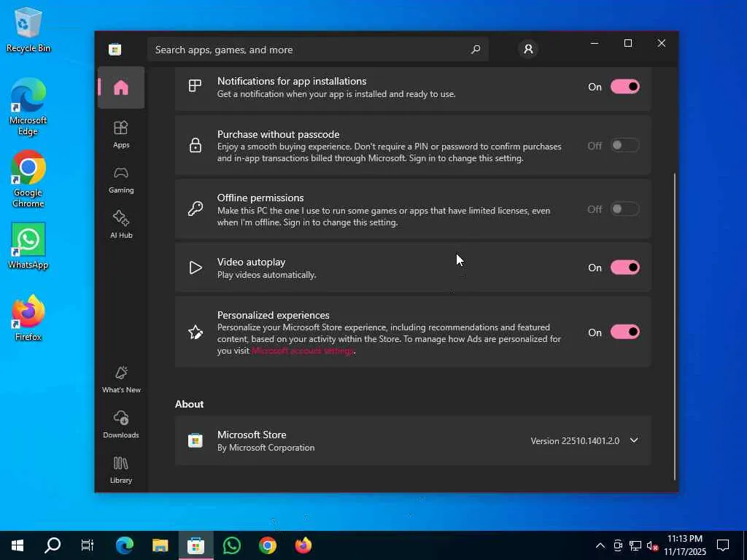
Task: Click the Microsoft Store icon in the About section
Action: 195,440
